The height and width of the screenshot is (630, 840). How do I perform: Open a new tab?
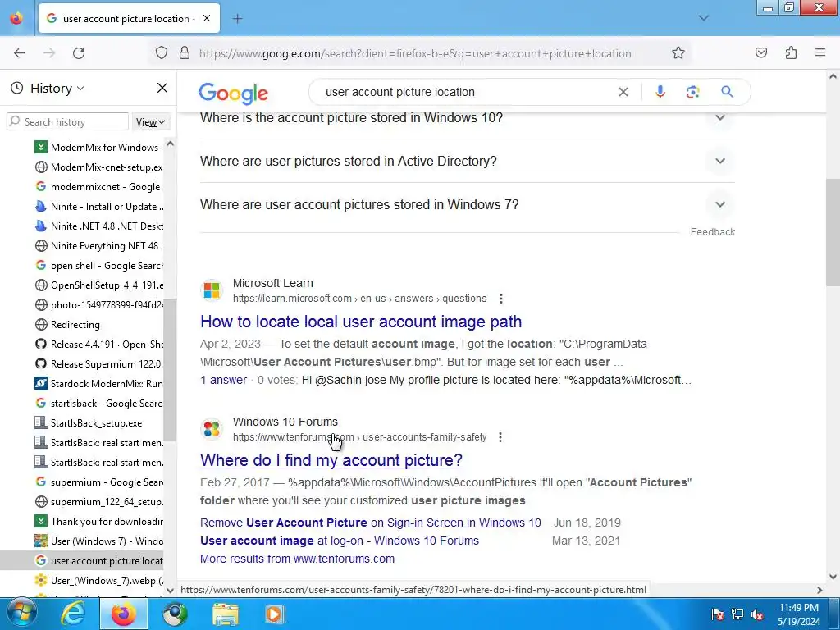point(237,19)
